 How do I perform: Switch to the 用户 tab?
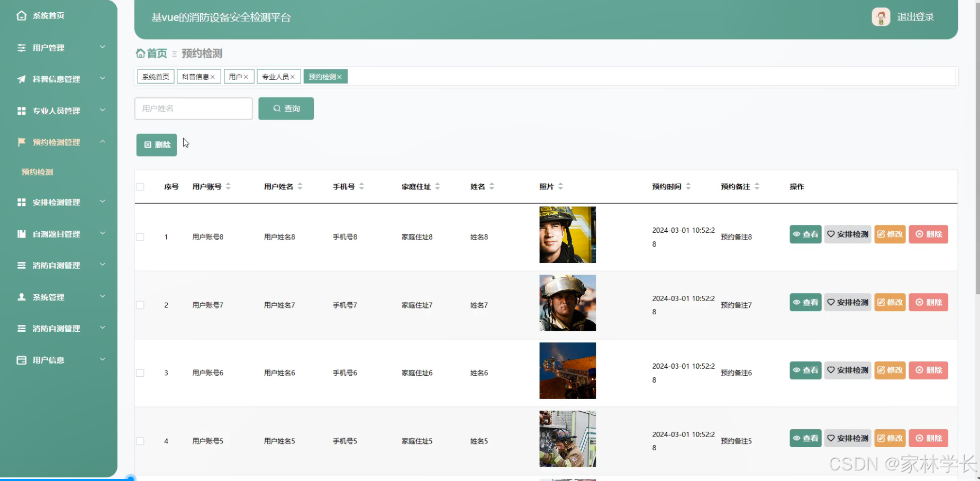point(235,77)
